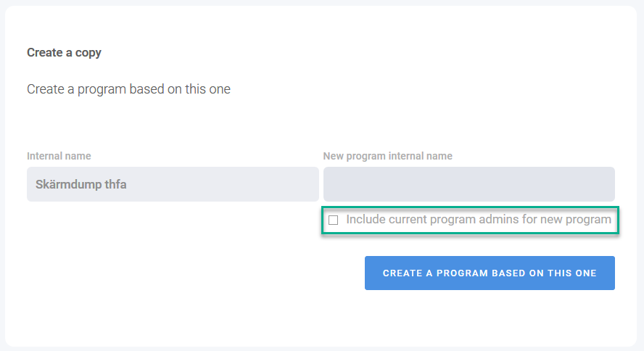The height and width of the screenshot is (351, 644).
Task: Click the 'Create a copy' heading
Action: [x=64, y=53]
